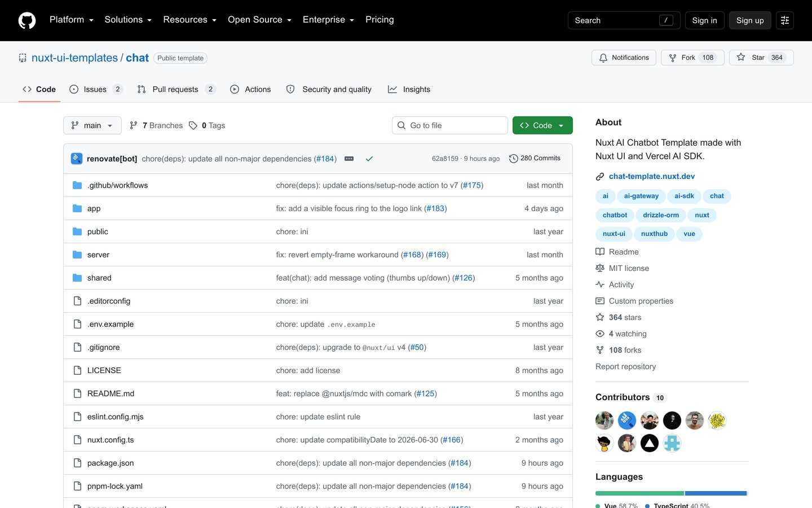Click the file icon beside package.json
The image size is (812, 508).
tap(77, 463)
